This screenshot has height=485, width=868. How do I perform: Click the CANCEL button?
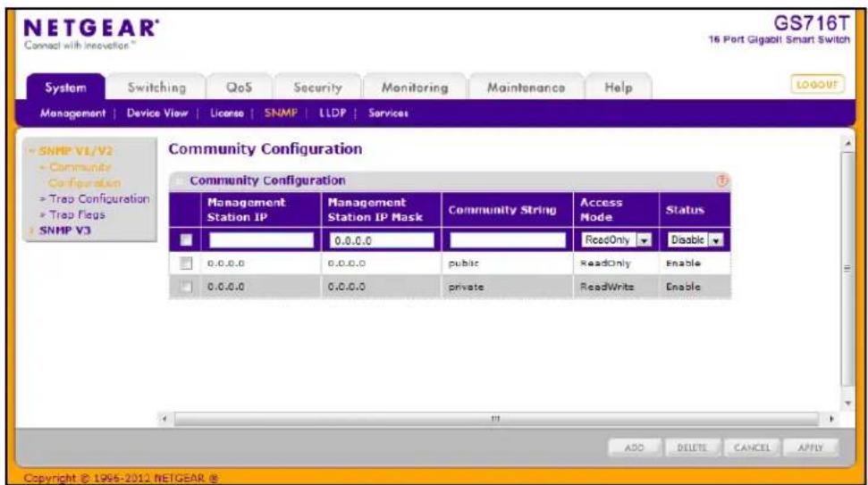(x=751, y=448)
